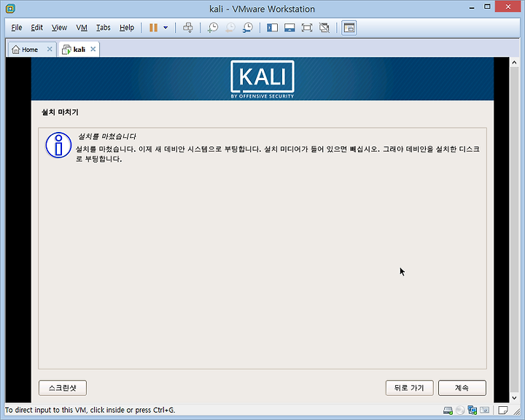Open the Help menu
The image size is (525, 420).
pos(127,28)
